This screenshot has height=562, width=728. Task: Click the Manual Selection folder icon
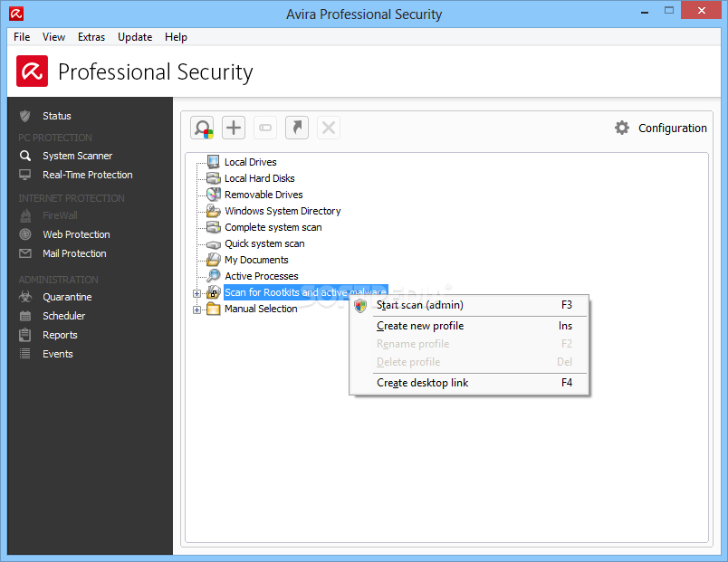coord(213,309)
